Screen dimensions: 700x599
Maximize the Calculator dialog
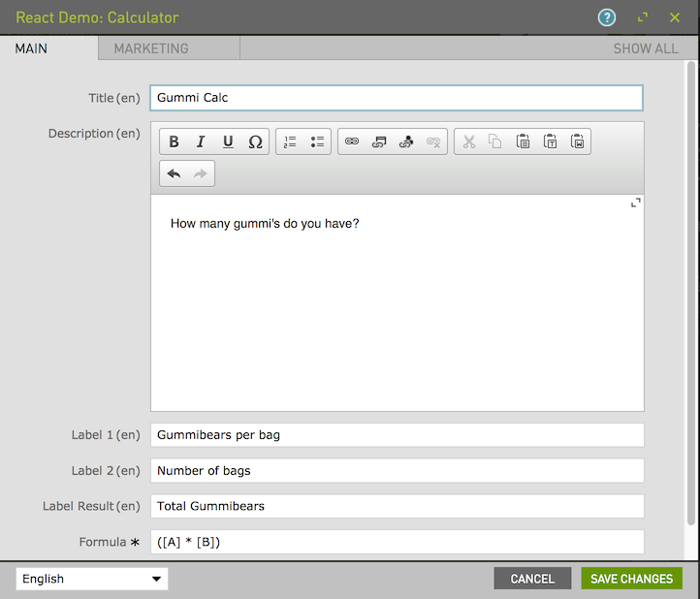[x=643, y=17]
